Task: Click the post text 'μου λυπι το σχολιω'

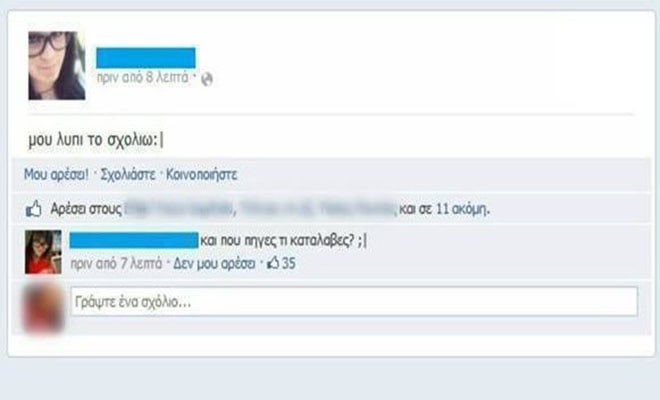Action: [95, 140]
